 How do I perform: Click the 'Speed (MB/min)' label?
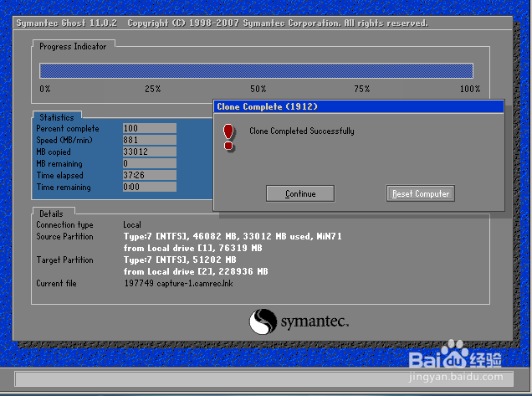[64, 141]
